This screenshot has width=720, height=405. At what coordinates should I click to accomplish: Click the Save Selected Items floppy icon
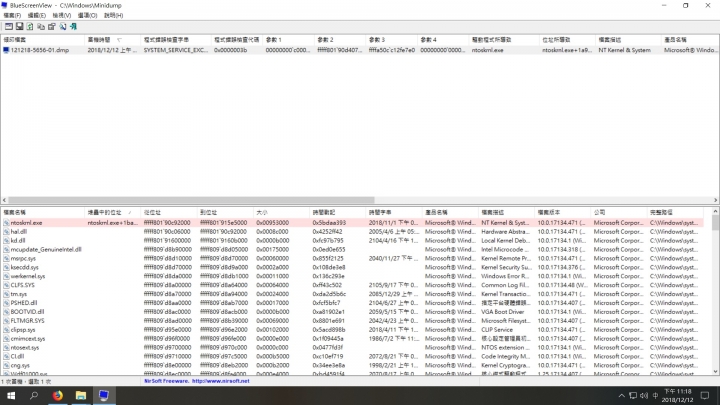[x=19, y=27]
